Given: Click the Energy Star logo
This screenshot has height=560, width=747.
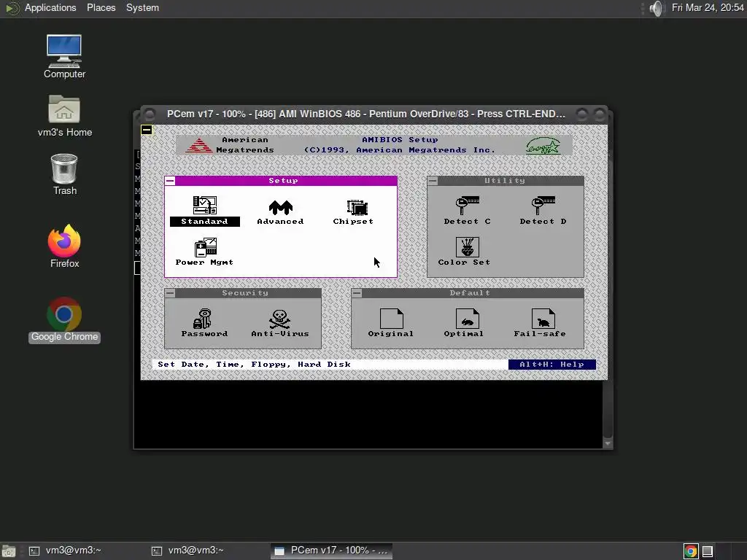Looking at the screenshot, I should 543,146.
